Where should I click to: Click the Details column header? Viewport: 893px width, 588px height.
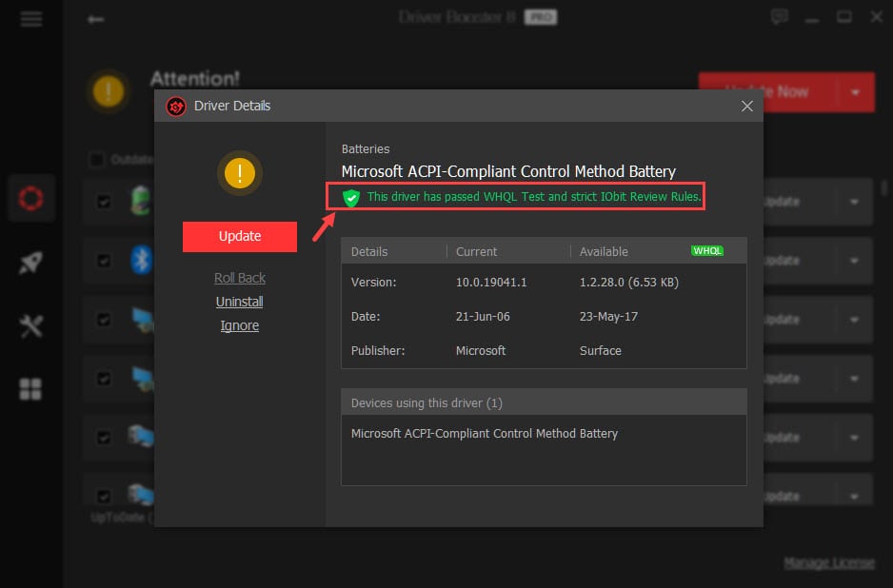pyautogui.click(x=369, y=251)
